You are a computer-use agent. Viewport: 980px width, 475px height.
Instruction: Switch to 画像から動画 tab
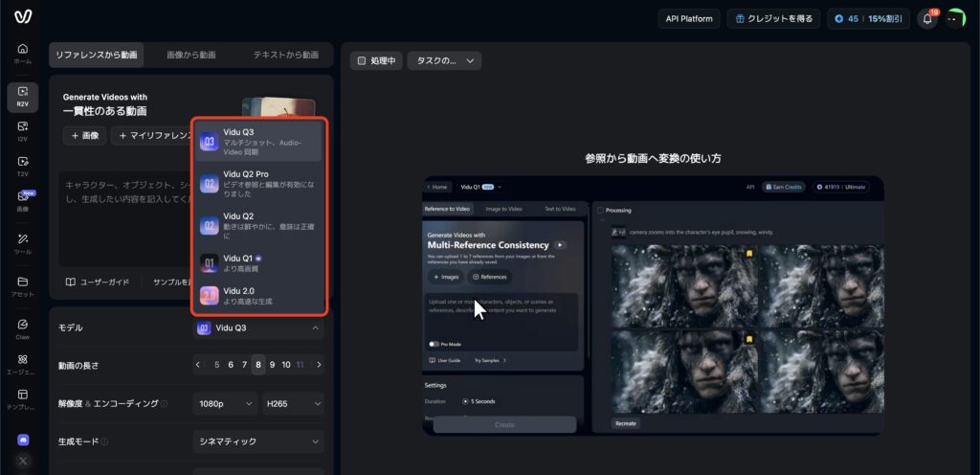tap(191, 55)
